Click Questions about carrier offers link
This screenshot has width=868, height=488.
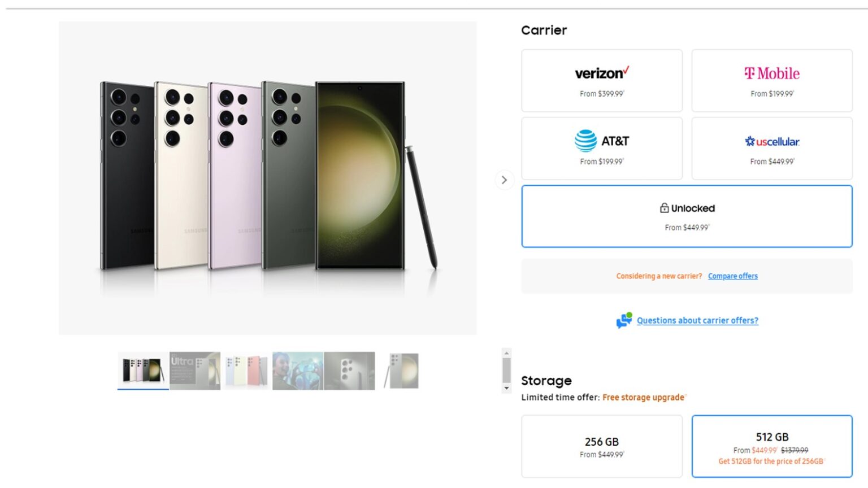click(x=697, y=320)
